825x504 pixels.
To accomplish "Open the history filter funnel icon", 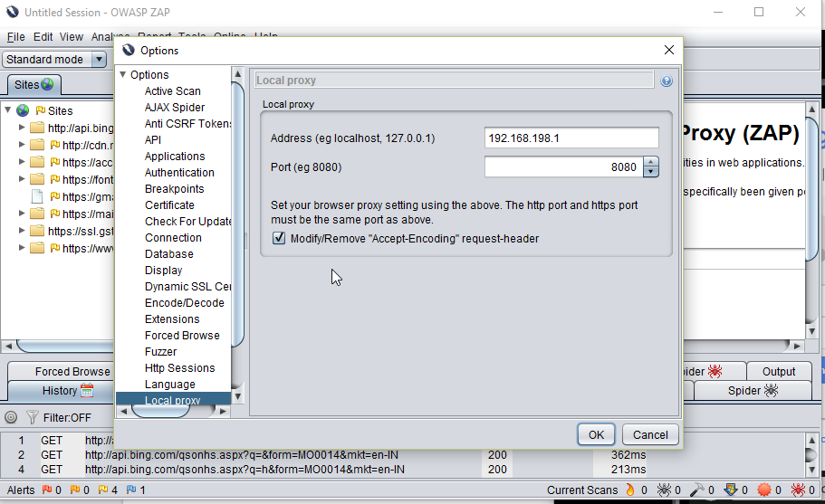I will (32, 417).
